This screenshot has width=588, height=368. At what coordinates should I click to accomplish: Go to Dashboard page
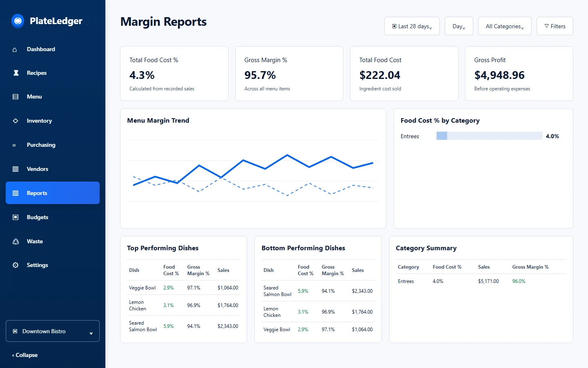pyautogui.click(x=53, y=49)
